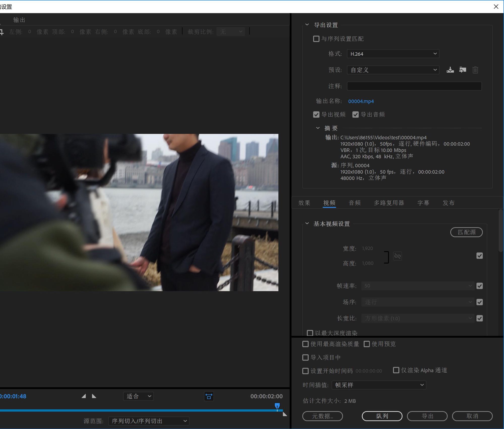Open the time interpolation dropdown
The image size is (504, 429).
[379, 385]
